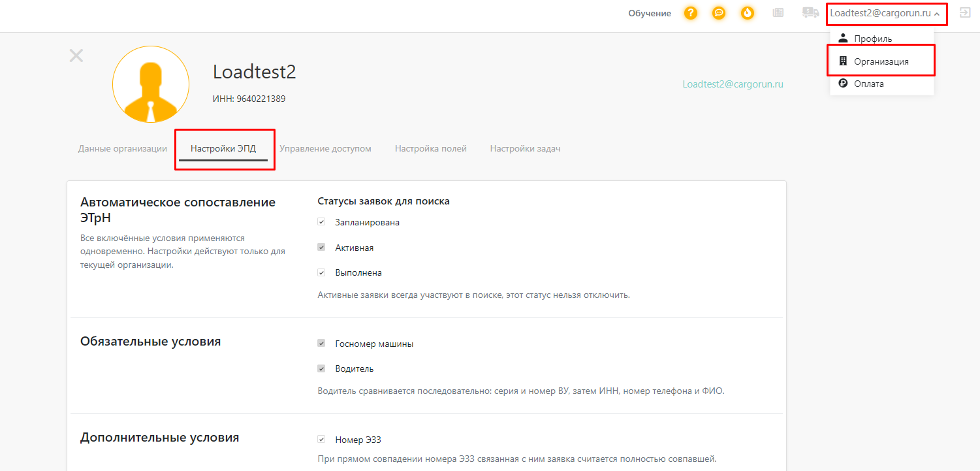Viewport: 980px width, 471px height.
Task: Close the organization page with the X icon
Action: (76, 56)
